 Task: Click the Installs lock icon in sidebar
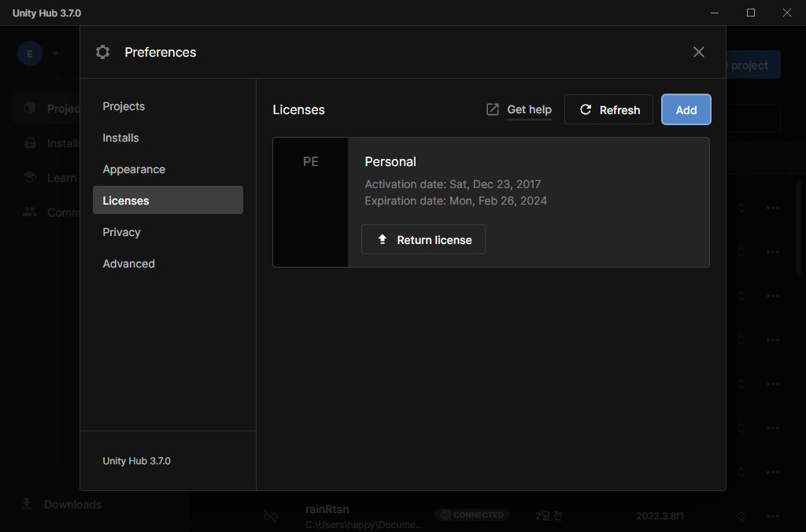click(30, 143)
